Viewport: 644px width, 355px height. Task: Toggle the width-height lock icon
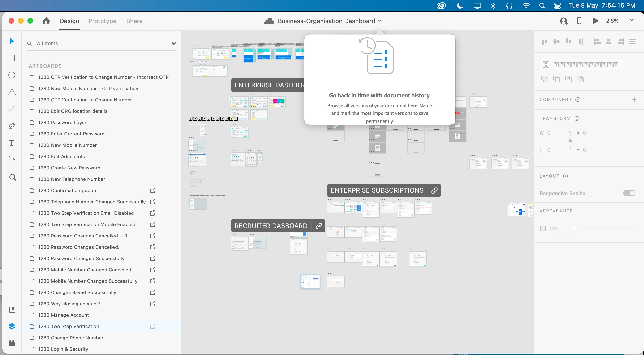click(x=570, y=140)
